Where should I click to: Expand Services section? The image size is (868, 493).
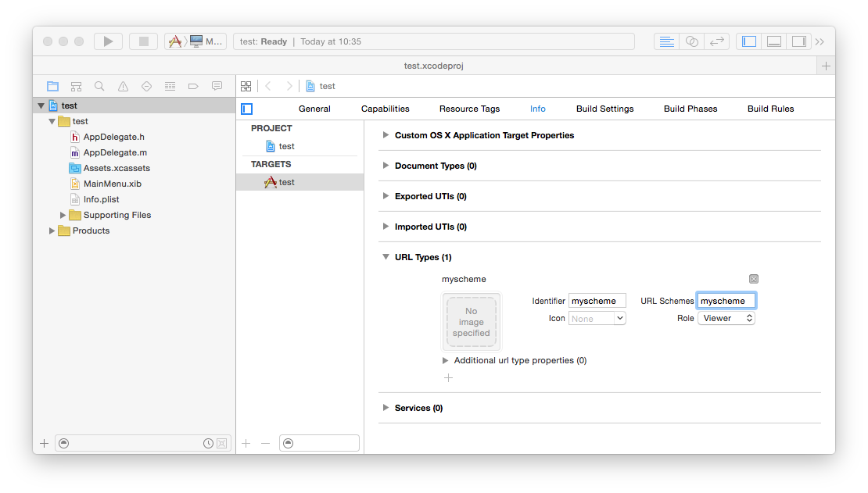(386, 408)
